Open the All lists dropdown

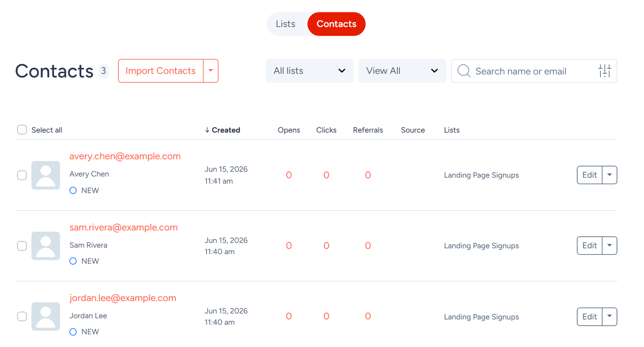[310, 71]
